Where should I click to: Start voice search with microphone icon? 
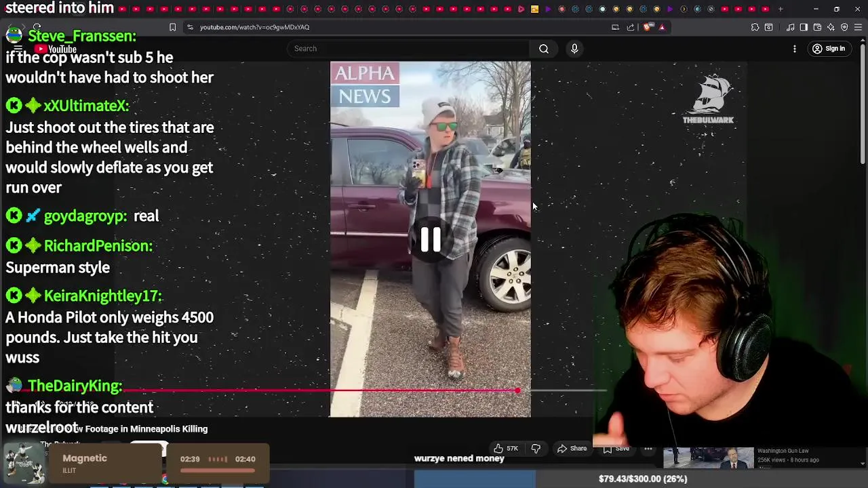point(574,49)
